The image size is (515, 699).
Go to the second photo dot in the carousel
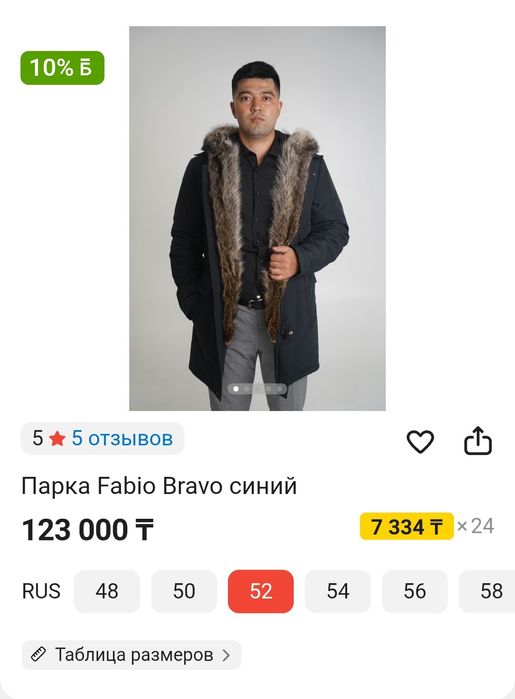coord(247,389)
